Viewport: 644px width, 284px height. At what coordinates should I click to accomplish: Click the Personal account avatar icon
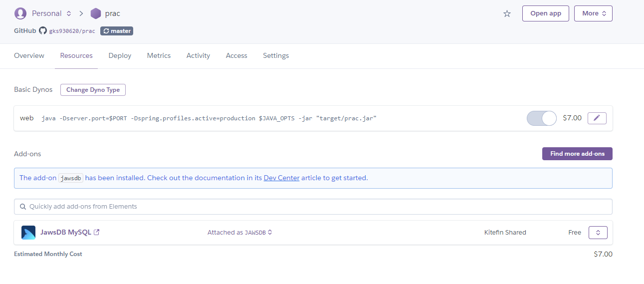click(x=20, y=13)
